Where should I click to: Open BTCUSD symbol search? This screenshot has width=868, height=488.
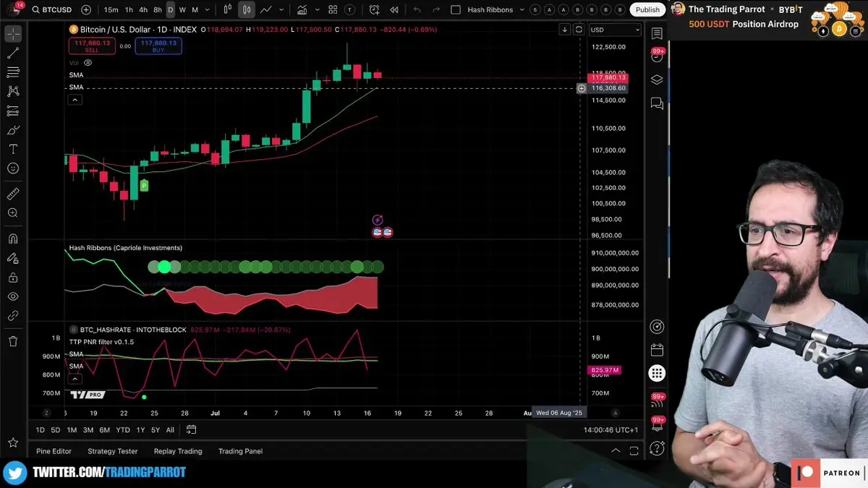pos(51,10)
